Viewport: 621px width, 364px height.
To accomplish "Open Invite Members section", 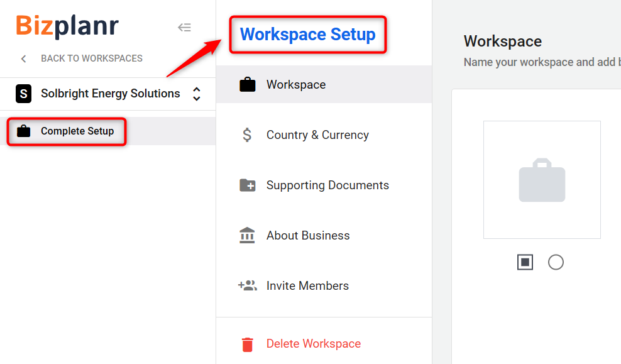I will pyautogui.click(x=324, y=285).
